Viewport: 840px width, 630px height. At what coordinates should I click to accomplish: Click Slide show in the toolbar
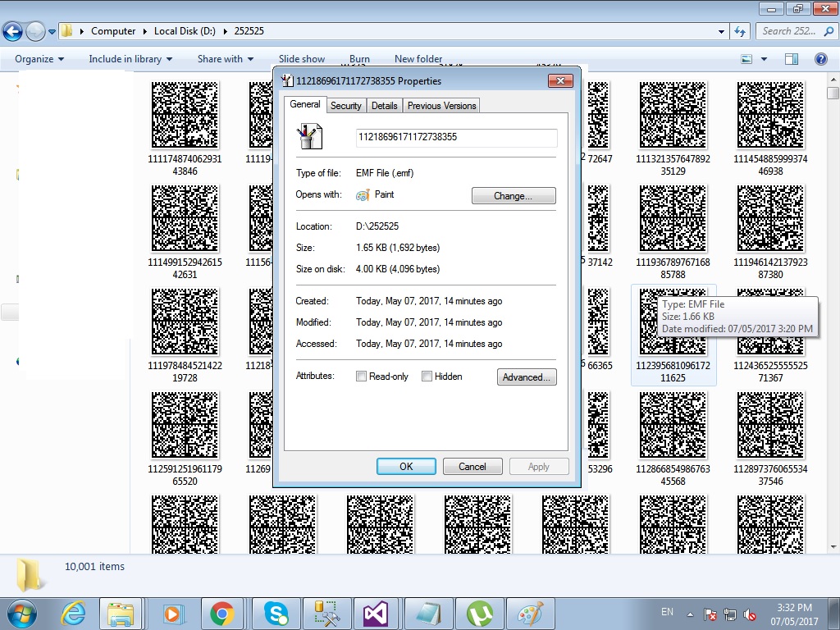coord(302,59)
